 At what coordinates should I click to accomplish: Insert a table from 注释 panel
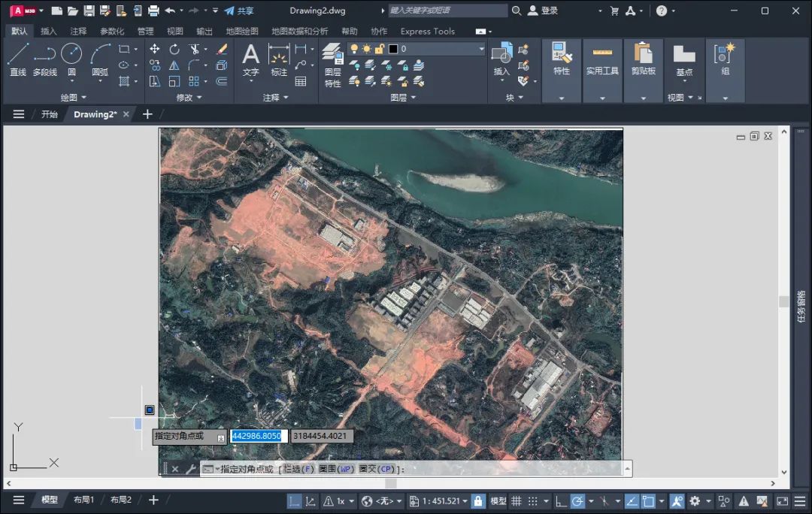tap(300, 81)
